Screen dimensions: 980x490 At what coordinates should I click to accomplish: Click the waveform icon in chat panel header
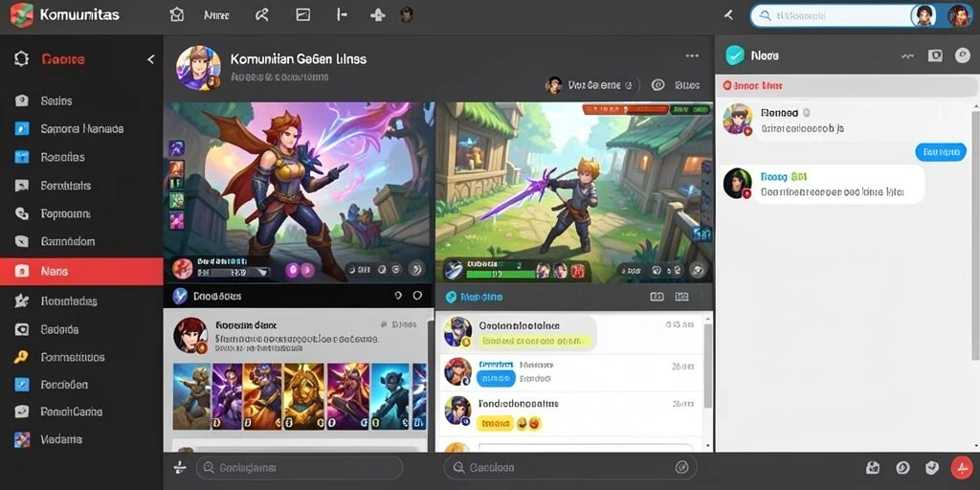point(908,56)
